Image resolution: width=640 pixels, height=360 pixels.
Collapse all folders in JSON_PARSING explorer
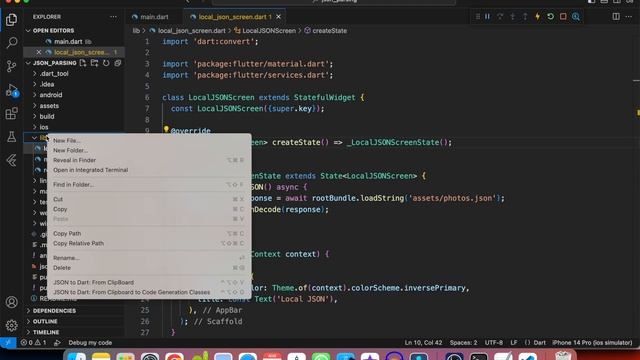[118, 63]
